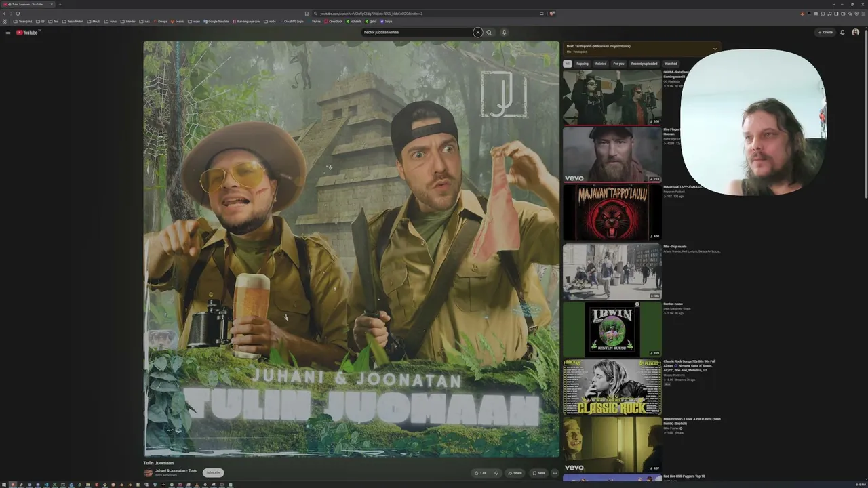Check the taskbar clock
Image resolution: width=868 pixels, height=488 pixels.
[x=860, y=484]
